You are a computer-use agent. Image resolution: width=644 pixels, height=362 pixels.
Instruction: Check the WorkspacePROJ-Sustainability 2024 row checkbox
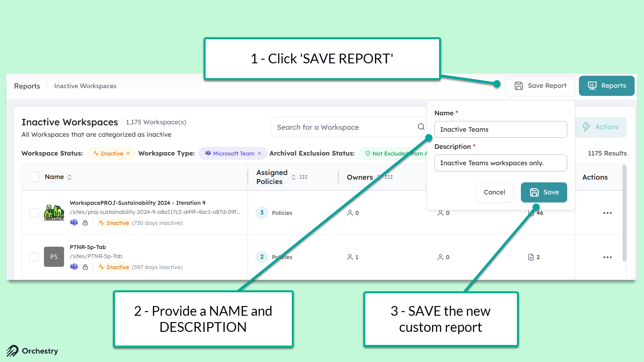pyautogui.click(x=34, y=213)
